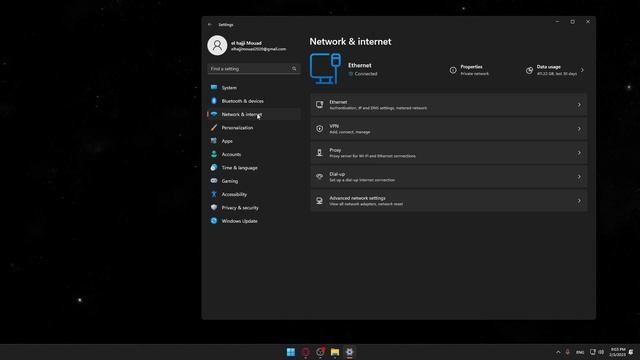640x360 pixels.
Task: Click Advanced network settings chevron
Action: 579,201
